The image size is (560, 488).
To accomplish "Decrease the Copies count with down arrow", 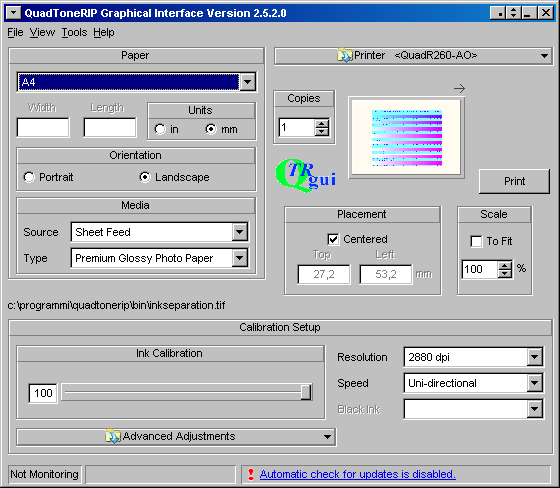I will [x=322, y=131].
